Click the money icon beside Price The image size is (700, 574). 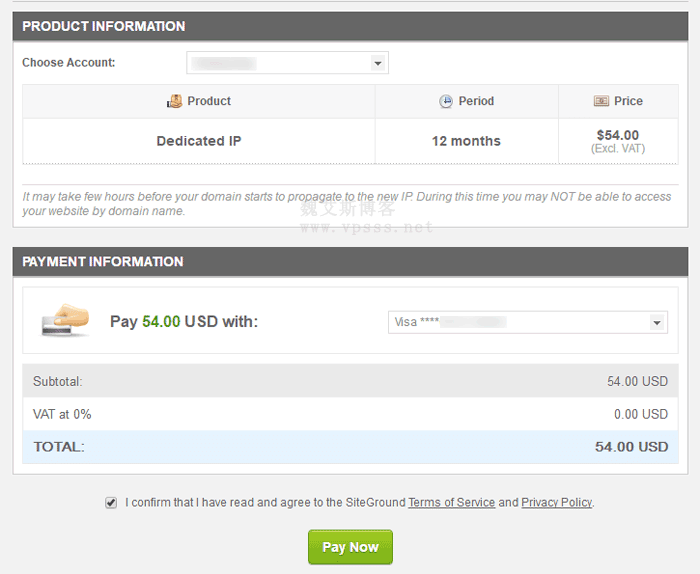pos(601,101)
